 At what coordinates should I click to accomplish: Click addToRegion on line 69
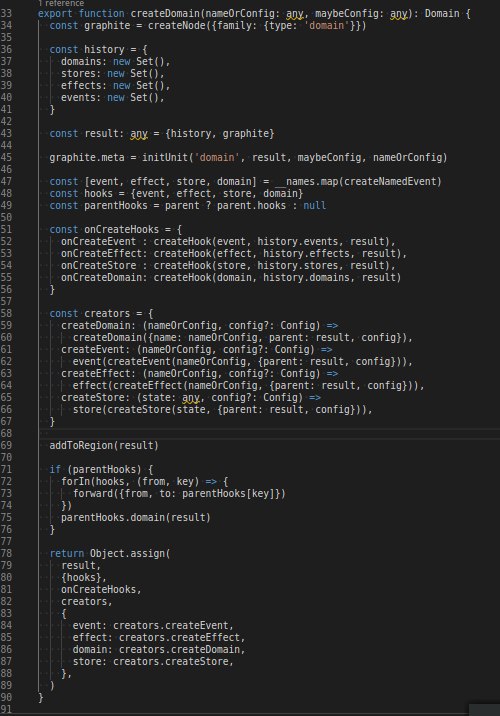pos(81,446)
